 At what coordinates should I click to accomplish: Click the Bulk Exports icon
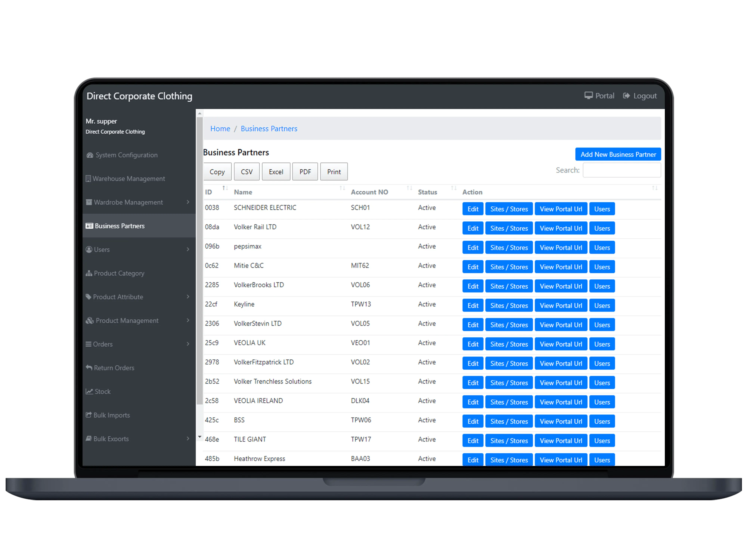click(89, 438)
